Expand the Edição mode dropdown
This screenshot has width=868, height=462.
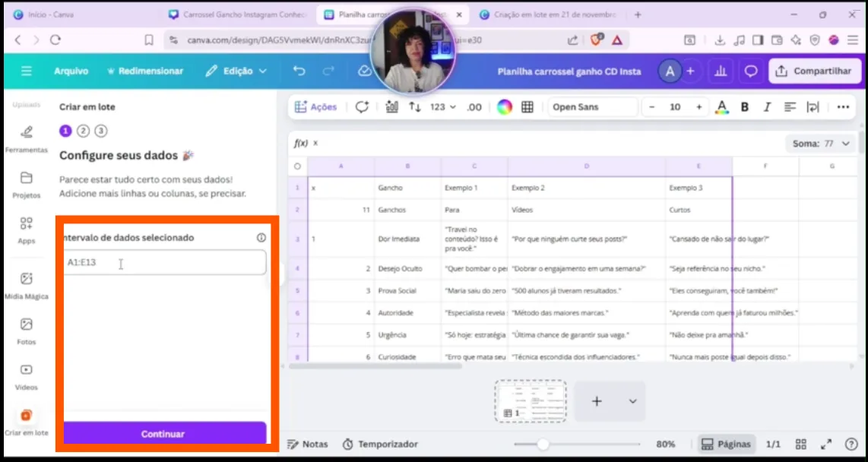(236, 71)
